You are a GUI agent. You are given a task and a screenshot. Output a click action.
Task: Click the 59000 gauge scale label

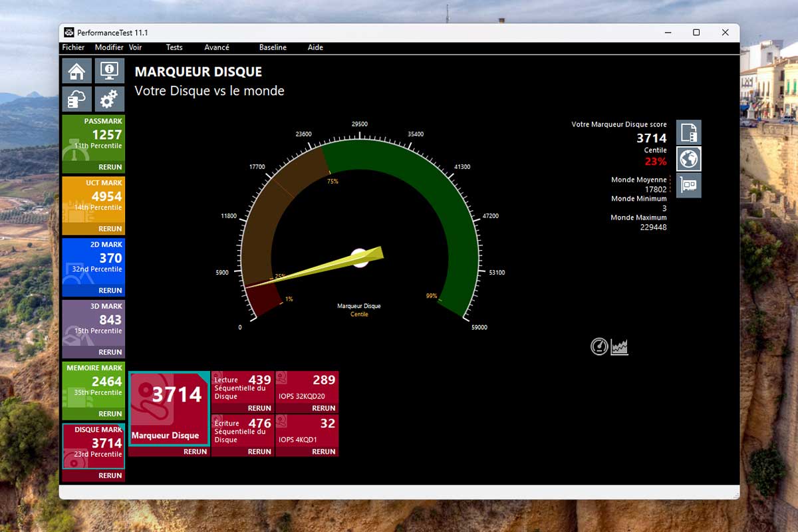pos(479,327)
